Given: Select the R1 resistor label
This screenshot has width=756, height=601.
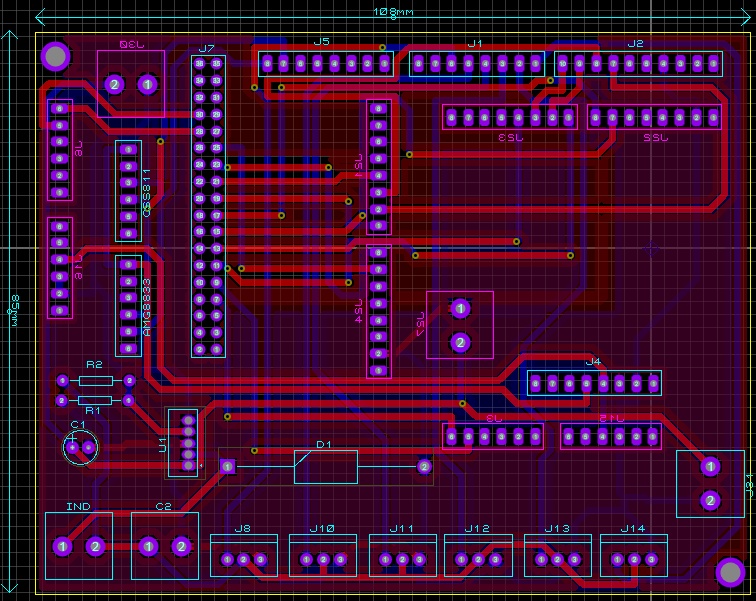Looking at the screenshot, I should (93, 411).
